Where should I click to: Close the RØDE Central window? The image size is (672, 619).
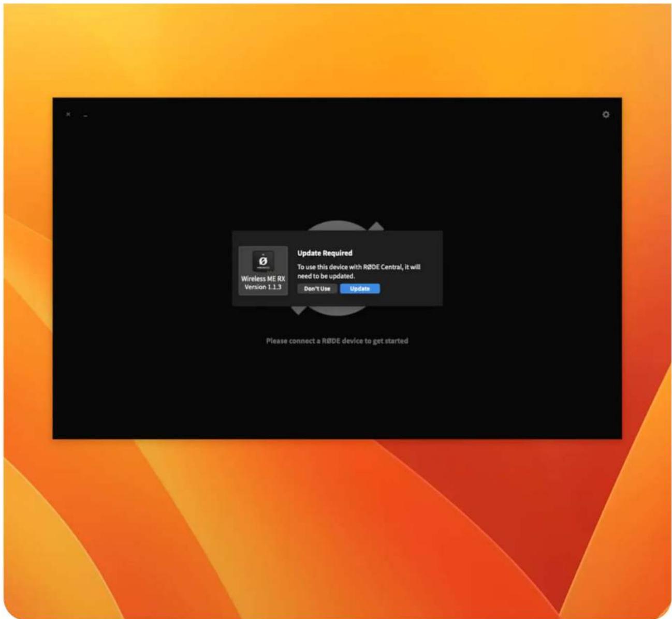pos(68,114)
